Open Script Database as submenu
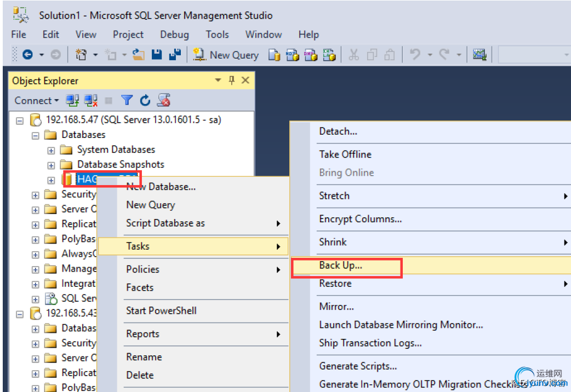 [x=193, y=223]
